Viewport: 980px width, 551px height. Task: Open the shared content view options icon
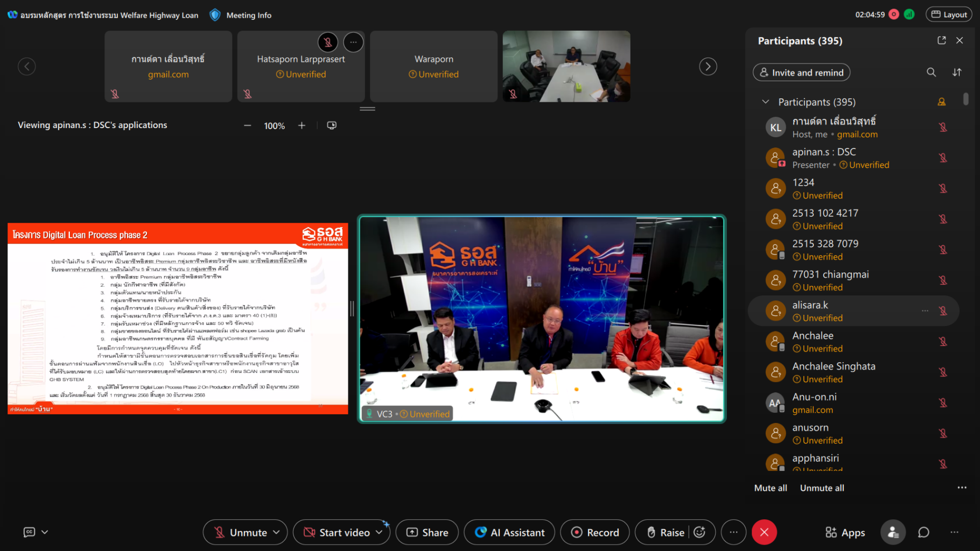pyautogui.click(x=332, y=125)
